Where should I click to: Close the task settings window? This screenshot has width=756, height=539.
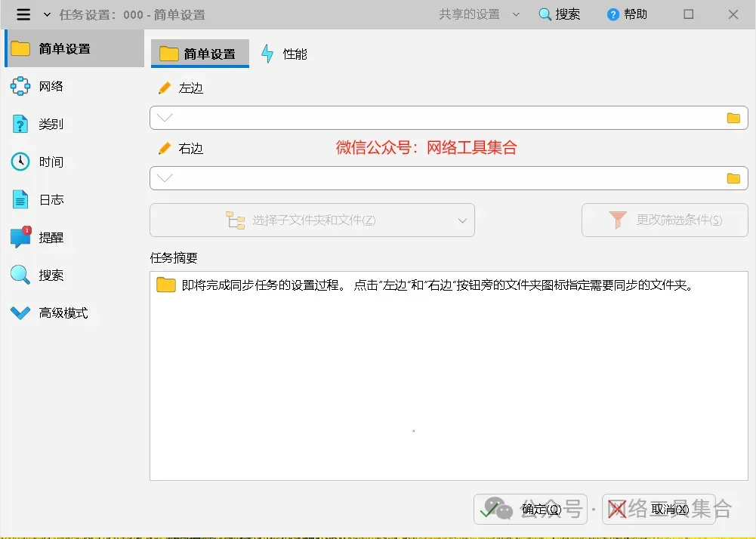(733, 14)
